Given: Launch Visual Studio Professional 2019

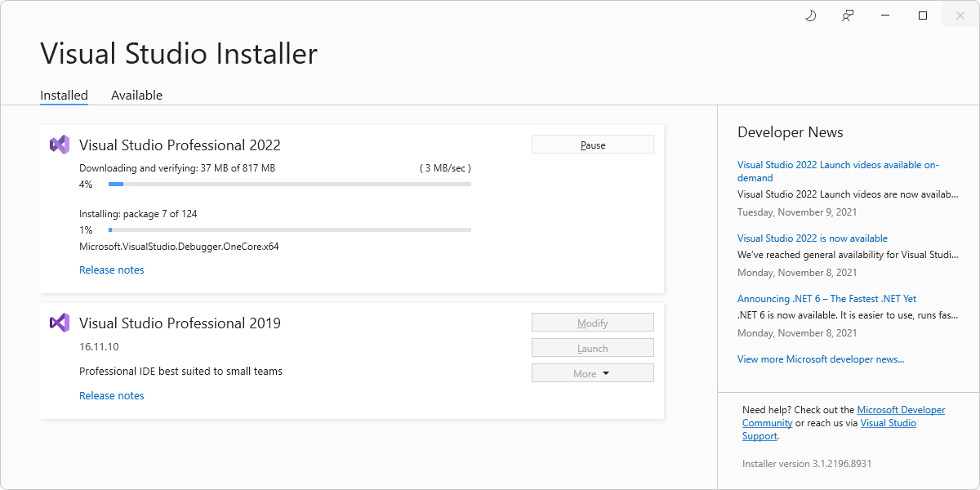Looking at the screenshot, I should pos(592,347).
